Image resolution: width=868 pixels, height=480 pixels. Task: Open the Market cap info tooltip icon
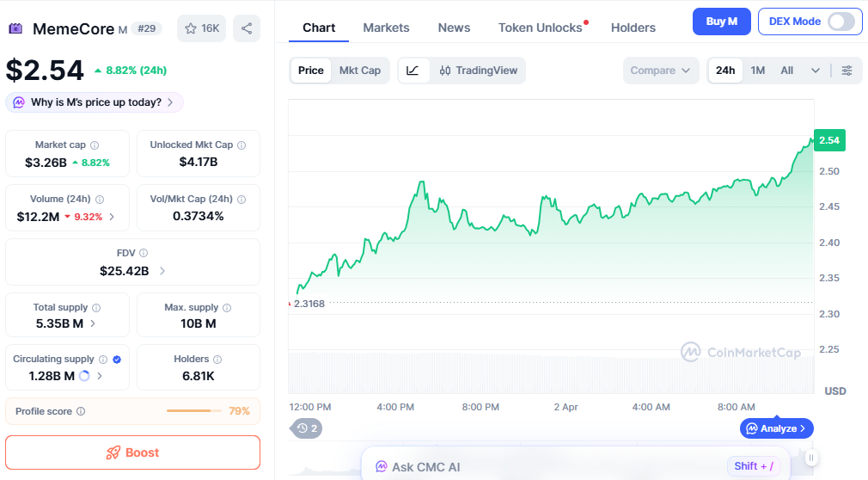pos(95,145)
